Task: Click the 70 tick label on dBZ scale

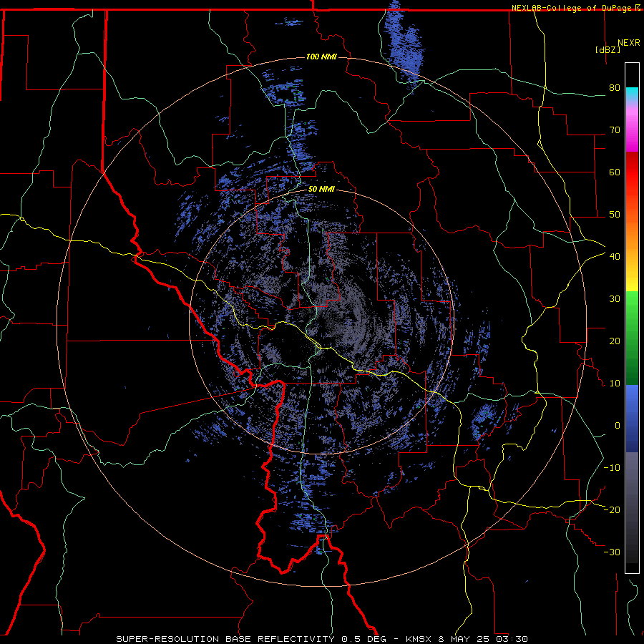Action: point(615,130)
